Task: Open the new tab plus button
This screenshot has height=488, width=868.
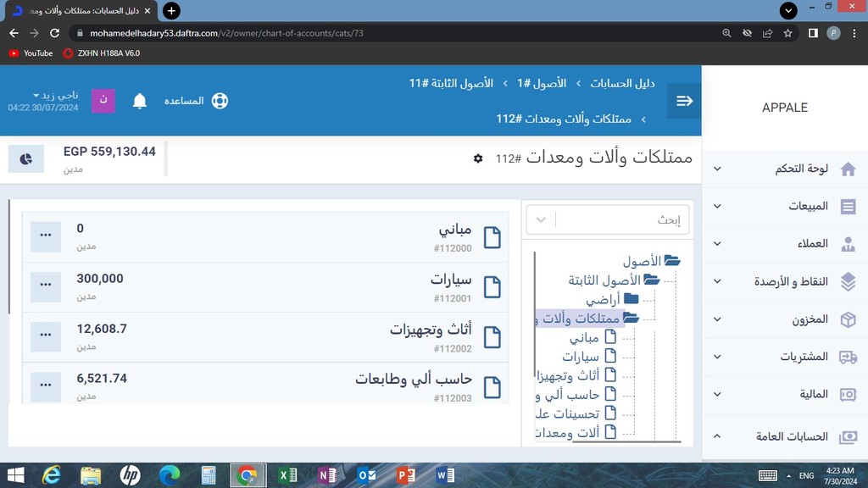Action: tap(171, 10)
